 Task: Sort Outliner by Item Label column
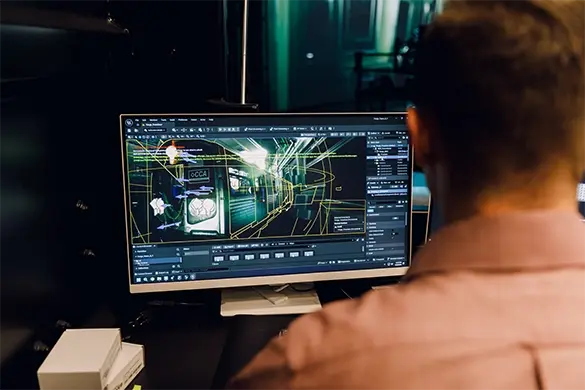coord(375,142)
